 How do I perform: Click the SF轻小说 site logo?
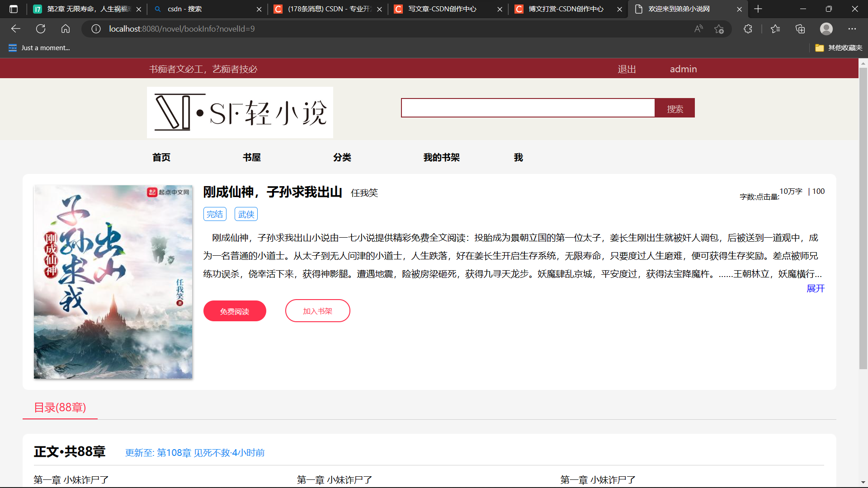(x=240, y=113)
